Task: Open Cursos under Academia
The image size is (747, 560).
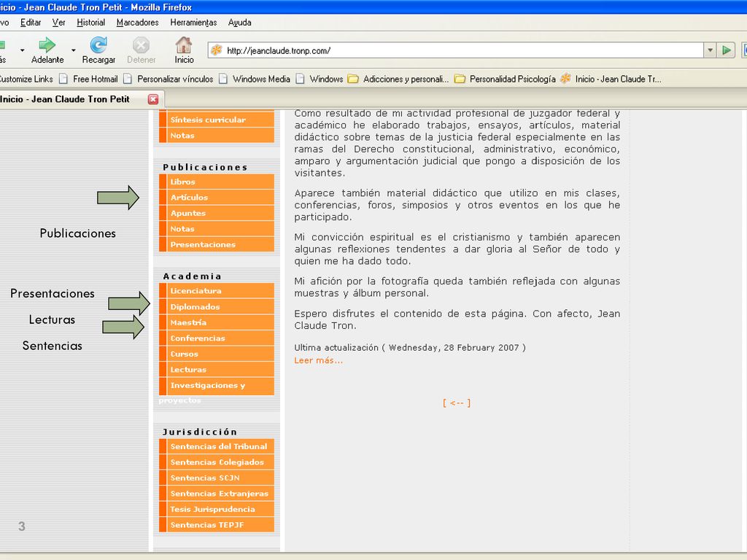Action: pos(217,354)
